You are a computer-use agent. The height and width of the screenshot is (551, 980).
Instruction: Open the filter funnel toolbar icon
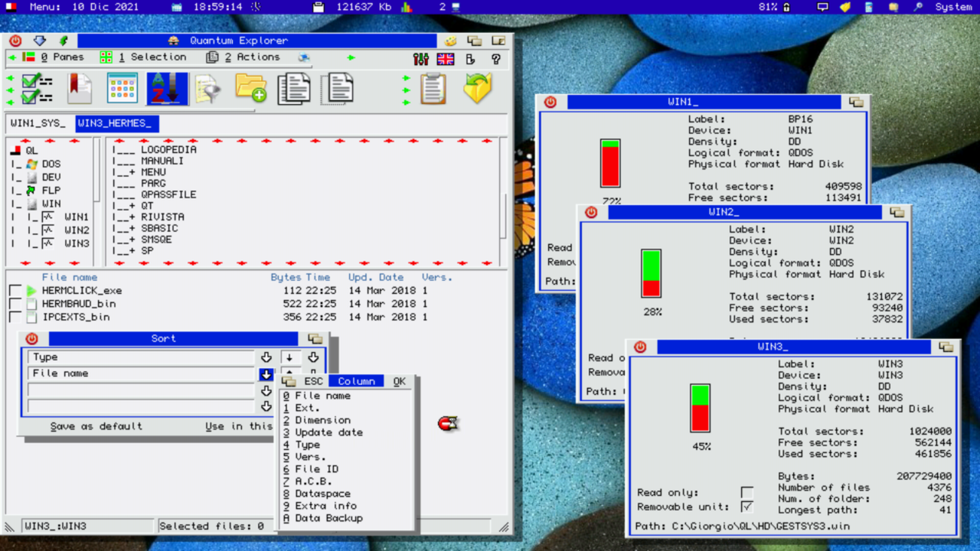pyautogui.click(x=207, y=88)
